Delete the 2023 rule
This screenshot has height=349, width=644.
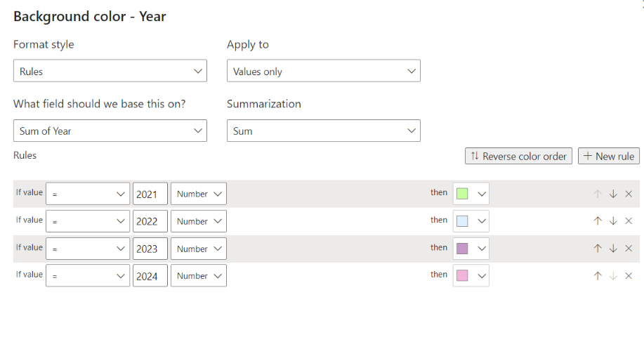tap(629, 249)
